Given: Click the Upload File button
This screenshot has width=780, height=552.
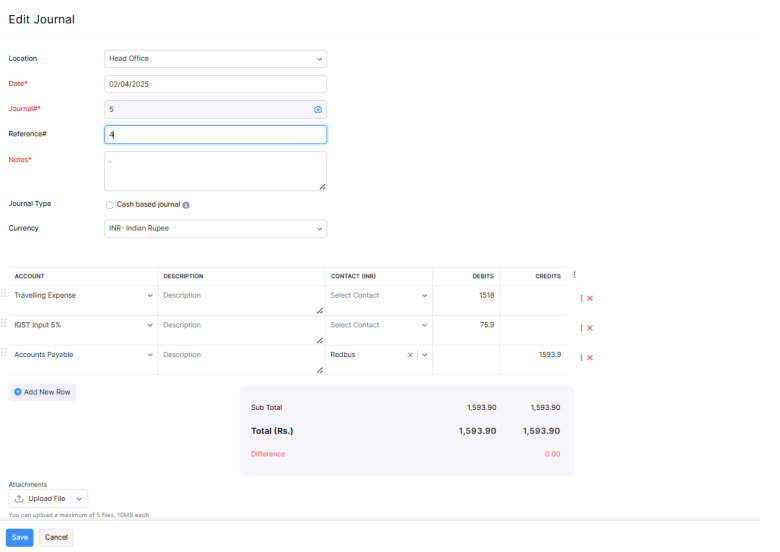Looking at the screenshot, I should tap(40, 498).
